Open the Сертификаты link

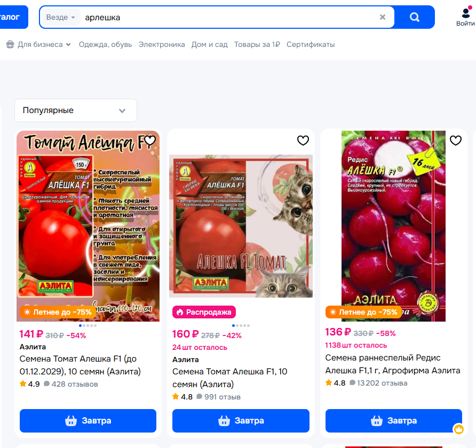(311, 45)
